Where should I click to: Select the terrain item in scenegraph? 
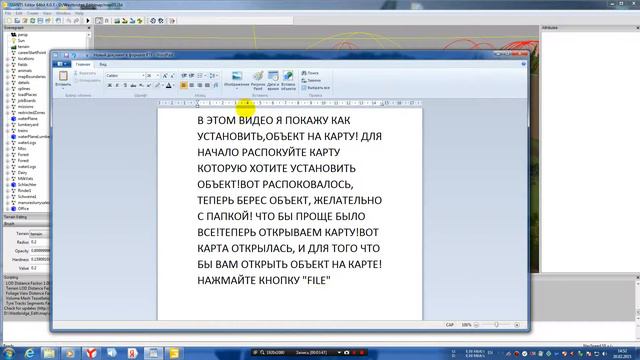24,47
